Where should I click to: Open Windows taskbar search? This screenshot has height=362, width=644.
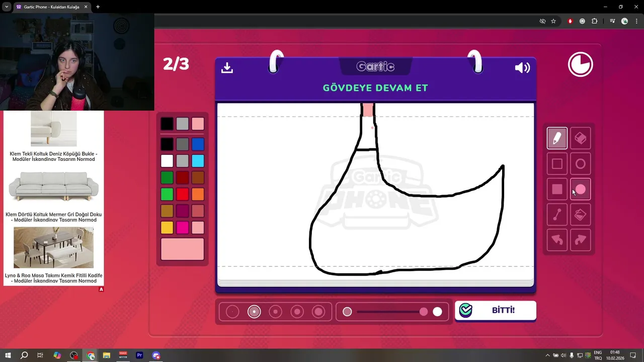pos(24,355)
